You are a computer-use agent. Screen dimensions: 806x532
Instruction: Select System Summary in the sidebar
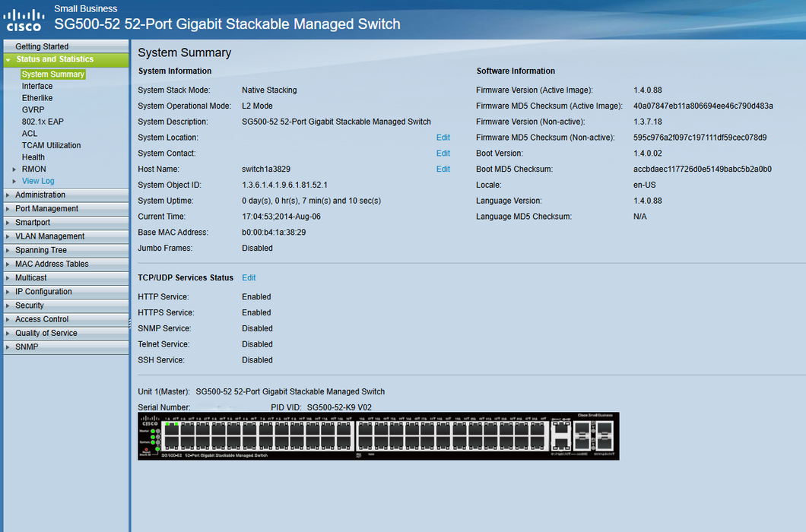53,74
